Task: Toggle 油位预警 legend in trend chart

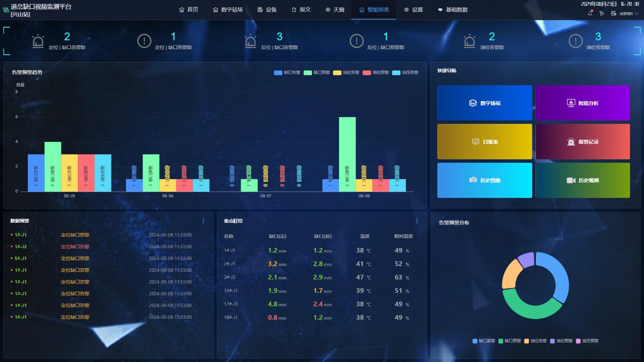Action: click(x=376, y=73)
